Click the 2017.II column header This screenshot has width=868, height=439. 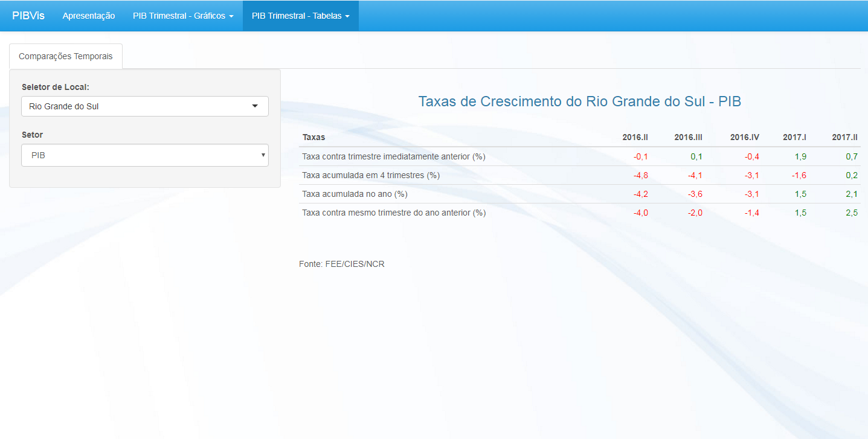pyautogui.click(x=844, y=137)
